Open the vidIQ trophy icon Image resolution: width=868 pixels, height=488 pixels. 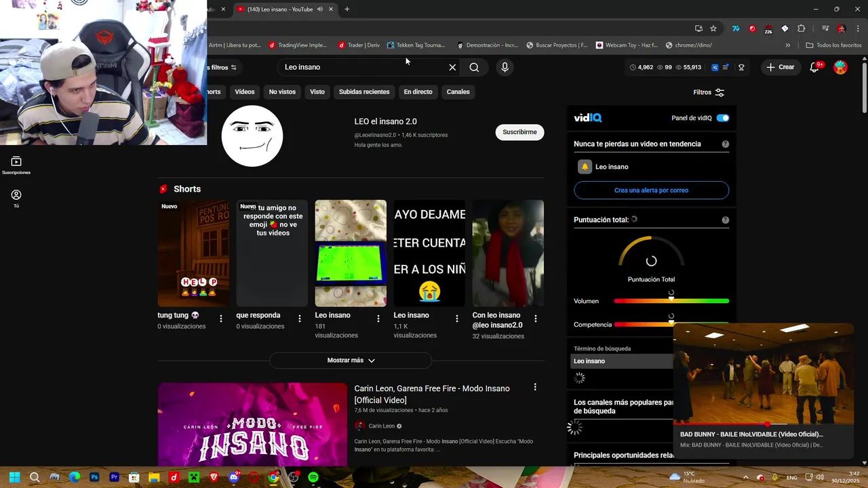[x=741, y=67]
